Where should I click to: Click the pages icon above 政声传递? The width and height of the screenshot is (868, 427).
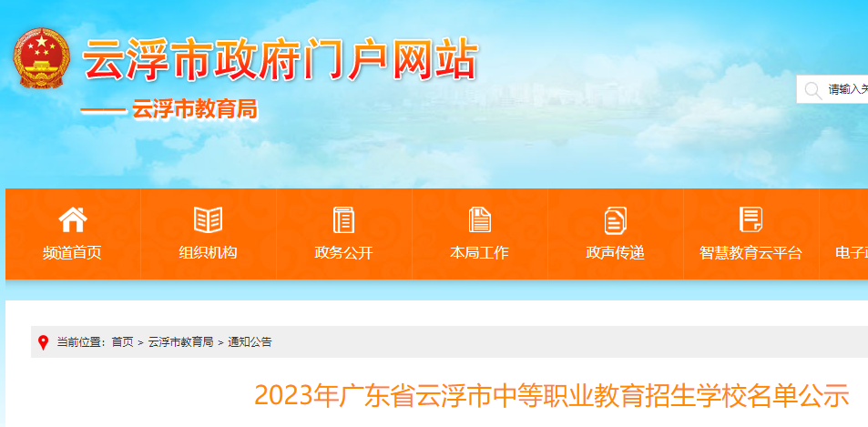tap(615, 220)
